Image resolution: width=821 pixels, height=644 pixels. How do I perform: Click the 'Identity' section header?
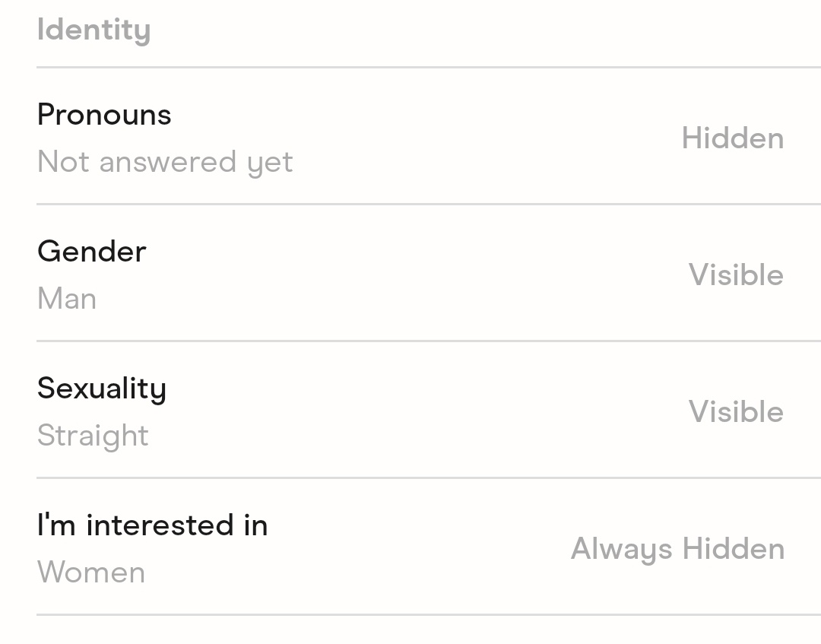tap(94, 30)
